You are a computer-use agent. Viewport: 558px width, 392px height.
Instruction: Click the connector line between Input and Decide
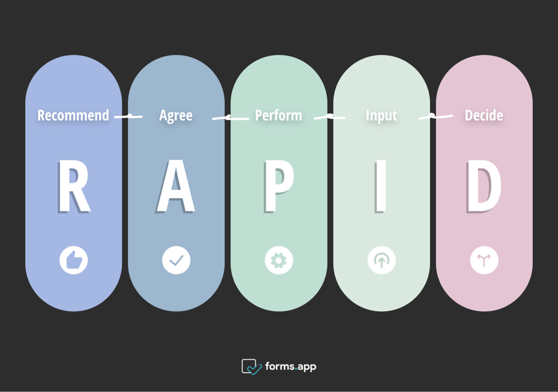coord(436,117)
